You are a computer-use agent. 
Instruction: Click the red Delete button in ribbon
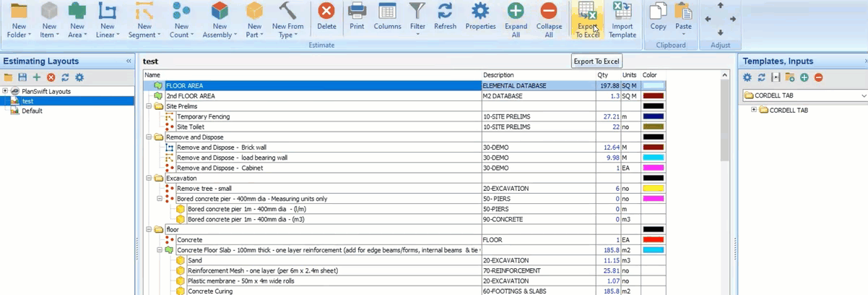tap(326, 17)
